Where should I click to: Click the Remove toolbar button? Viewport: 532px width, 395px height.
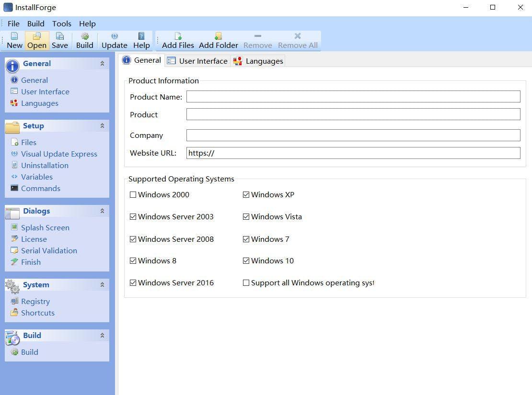257,41
